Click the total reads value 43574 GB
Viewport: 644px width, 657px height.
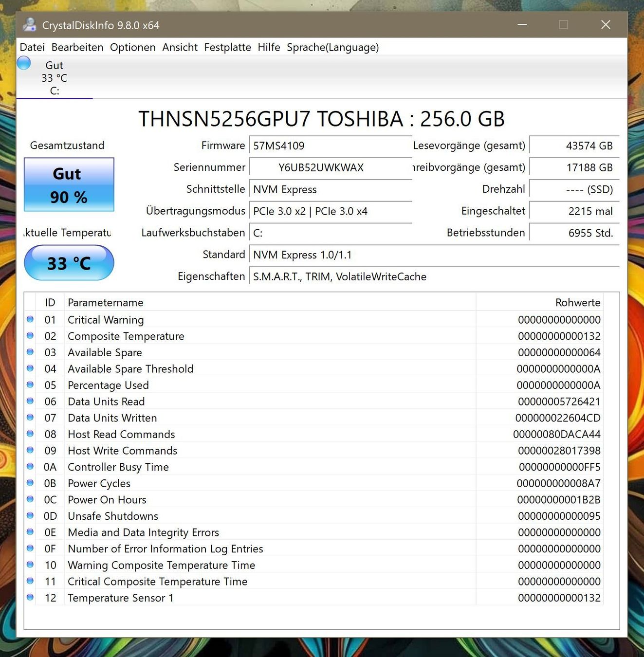point(574,146)
